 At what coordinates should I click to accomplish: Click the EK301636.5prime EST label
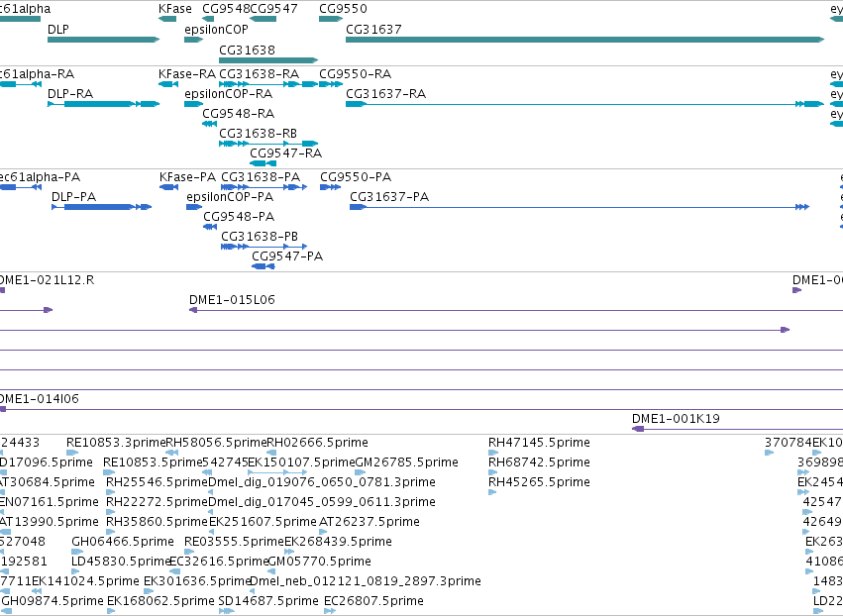pos(197,581)
